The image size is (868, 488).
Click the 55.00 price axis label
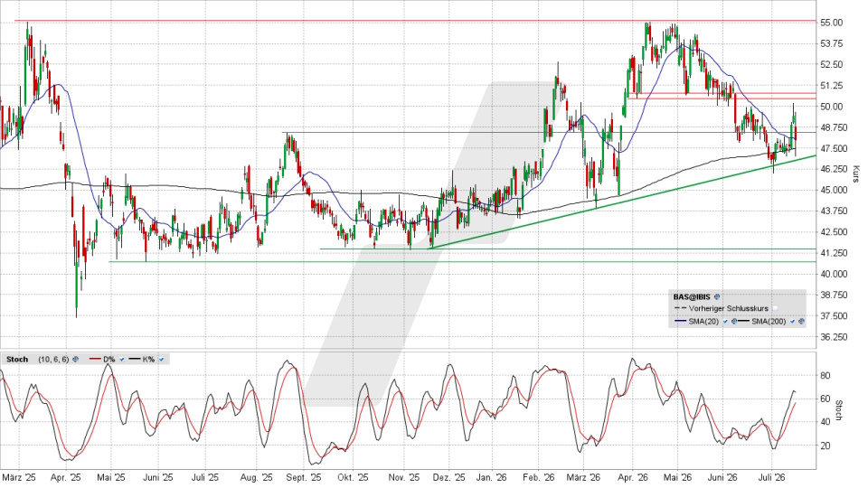point(832,23)
